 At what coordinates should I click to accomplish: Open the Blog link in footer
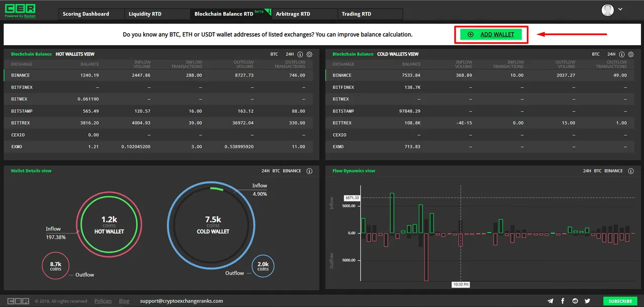click(124, 301)
